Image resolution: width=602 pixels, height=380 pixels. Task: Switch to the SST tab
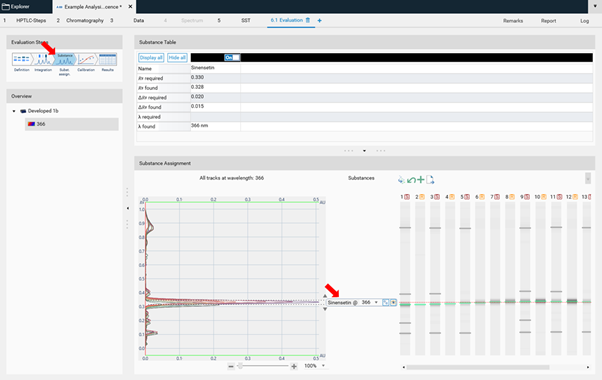pyautogui.click(x=246, y=20)
